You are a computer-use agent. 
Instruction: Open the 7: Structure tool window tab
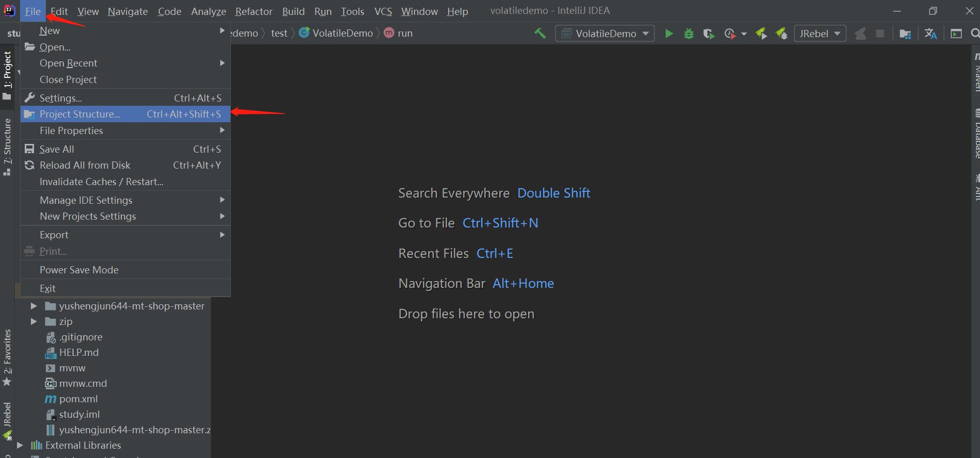click(7, 148)
